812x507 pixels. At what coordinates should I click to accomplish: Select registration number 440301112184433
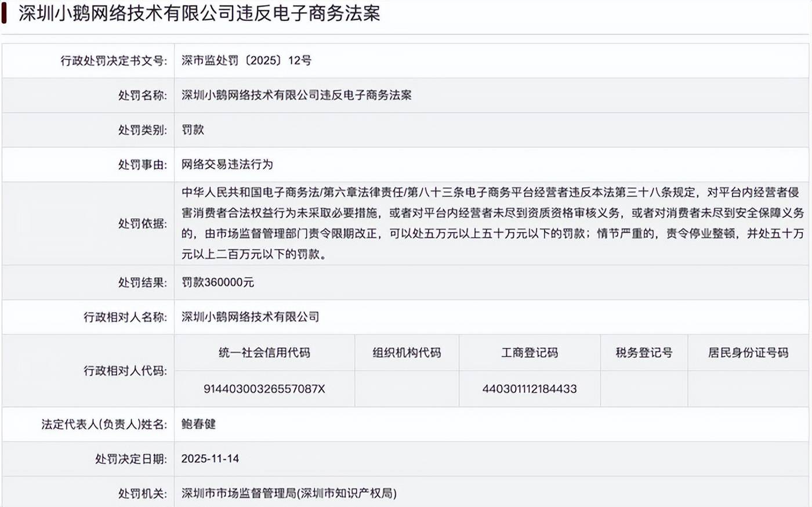click(x=529, y=389)
